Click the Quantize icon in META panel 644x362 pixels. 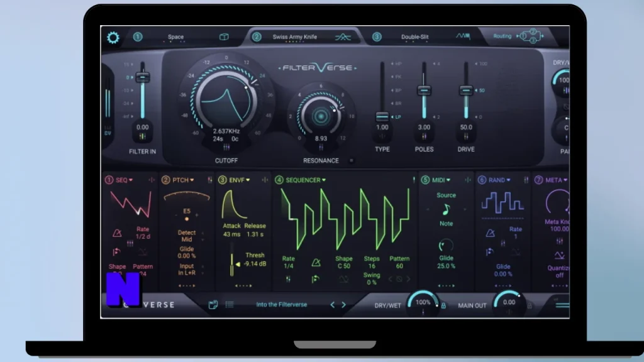[x=559, y=256]
